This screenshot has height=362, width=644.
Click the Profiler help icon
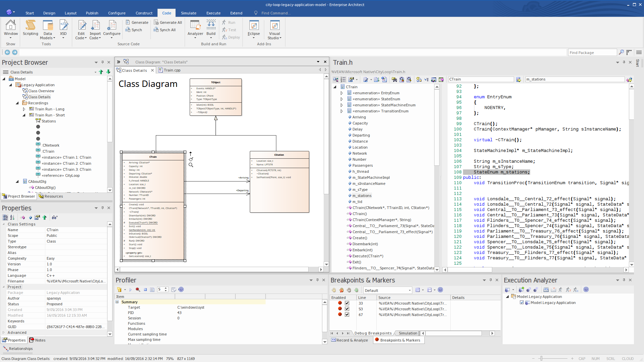coord(181,290)
